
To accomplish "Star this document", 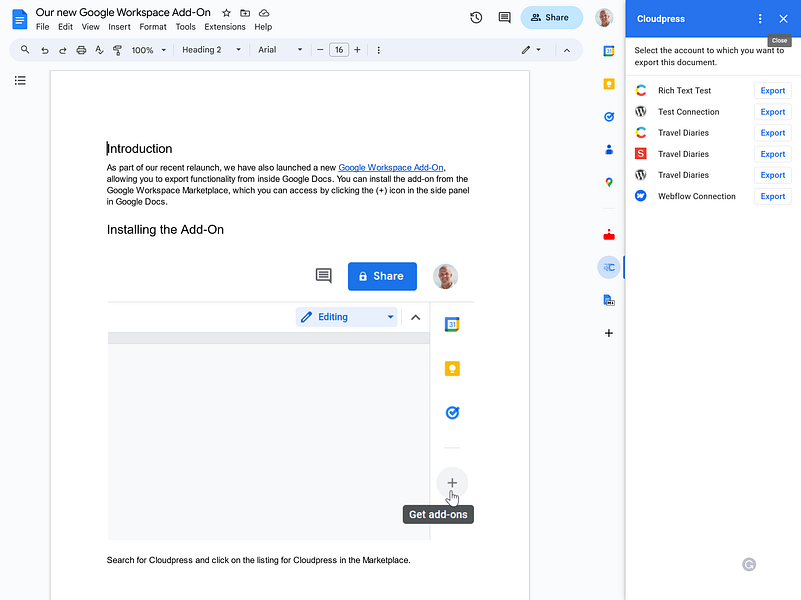I will coord(226,13).
